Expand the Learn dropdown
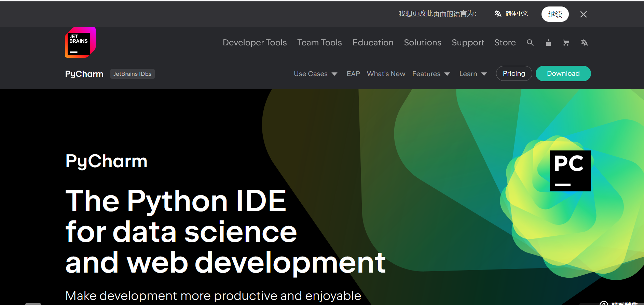The height and width of the screenshot is (305, 644). coord(473,74)
